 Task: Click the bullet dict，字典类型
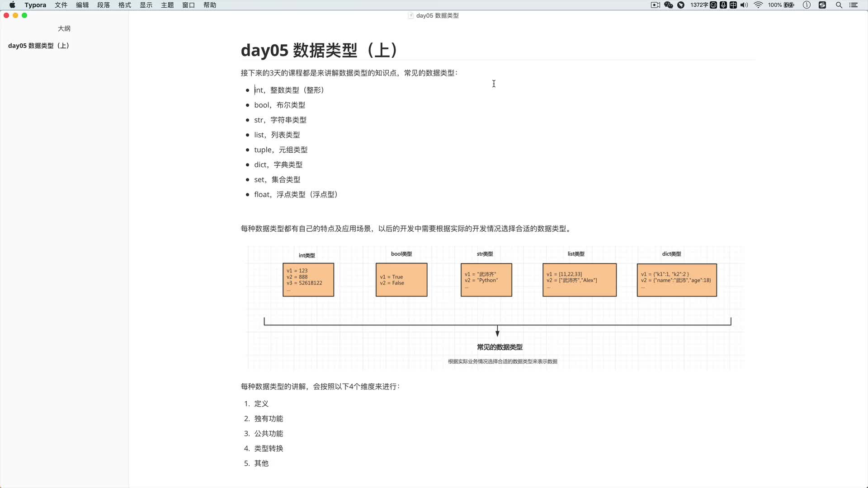[x=278, y=164]
